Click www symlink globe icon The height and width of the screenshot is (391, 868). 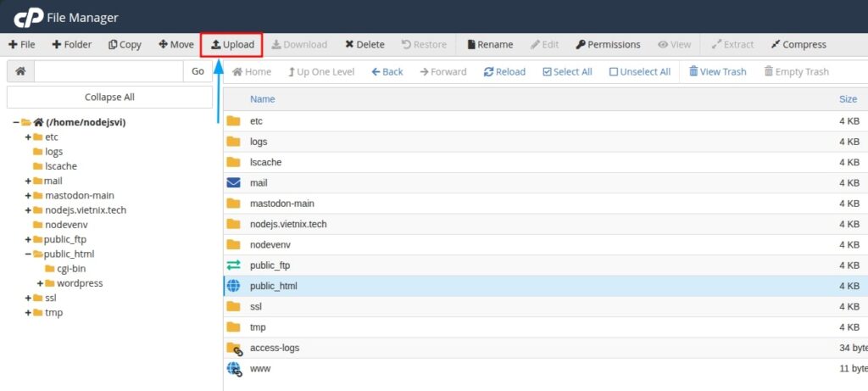[235, 369]
